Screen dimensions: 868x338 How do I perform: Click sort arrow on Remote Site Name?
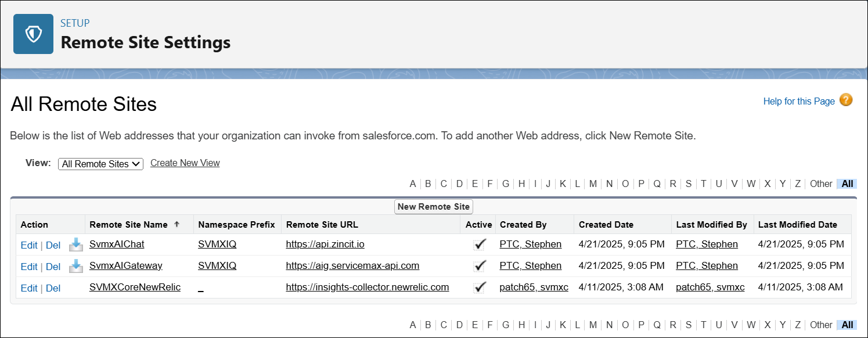coord(177,224)
